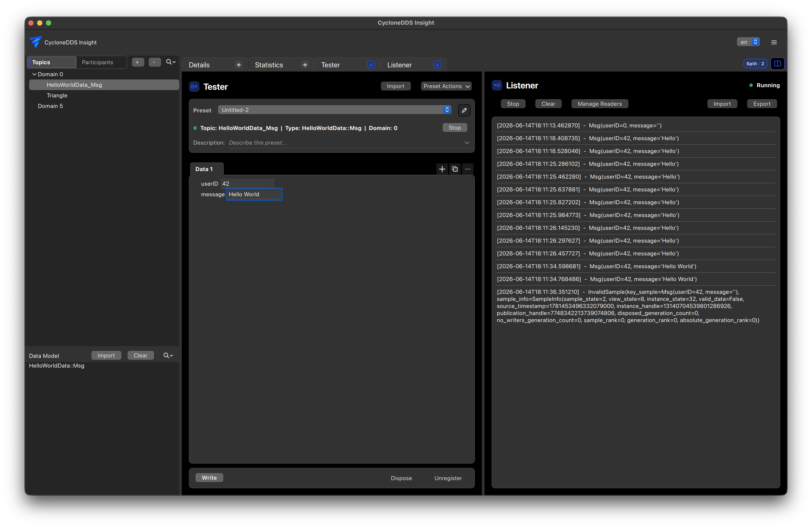Viewport: 812px width, 528px height.
Task: Open the language dropdown showing en
Action: point(748,42)
